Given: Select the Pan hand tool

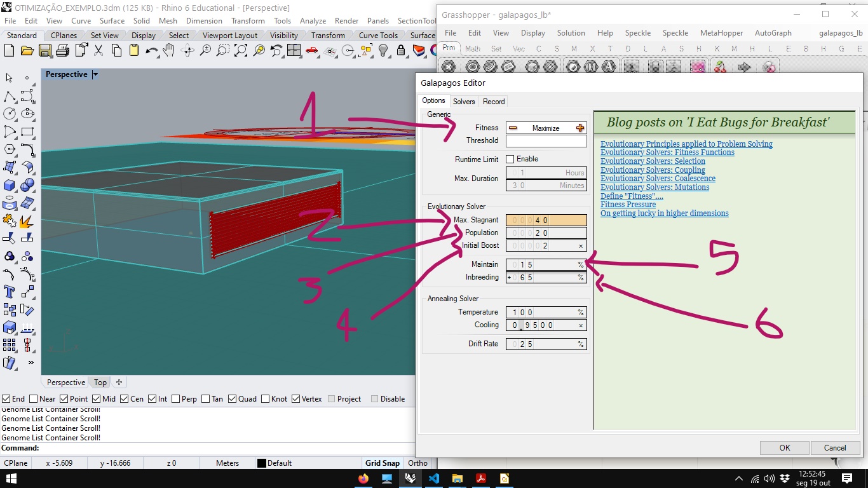Looking at the screenshot, I should pyautogui.click(x=170, y=50).
